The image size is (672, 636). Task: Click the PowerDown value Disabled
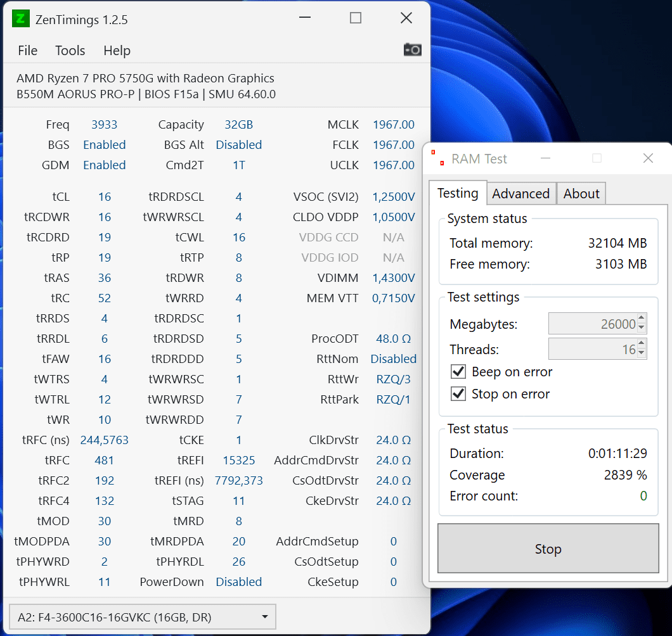tap(239, 582)
